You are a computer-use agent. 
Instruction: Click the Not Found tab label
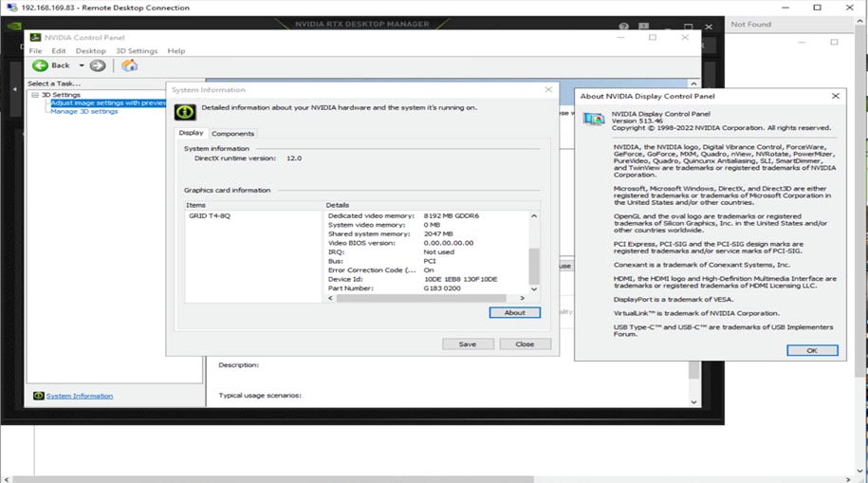coord(750,24)
